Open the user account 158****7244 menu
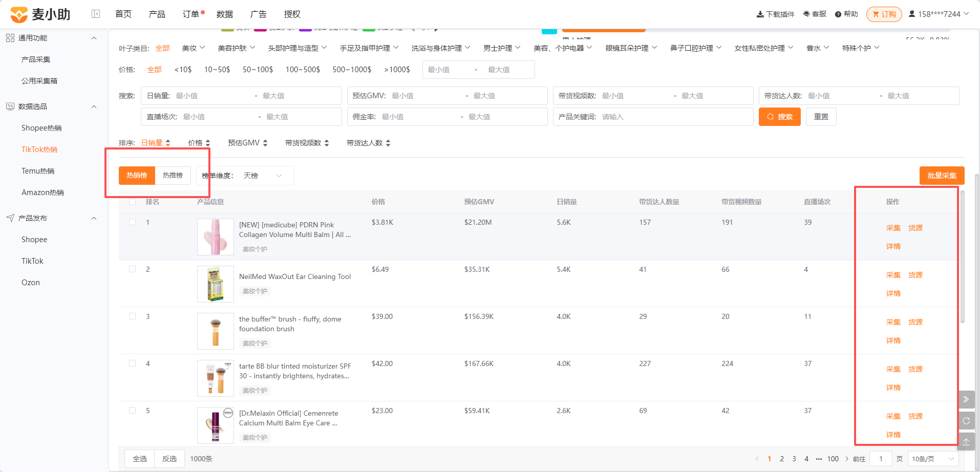 (939, 14)
